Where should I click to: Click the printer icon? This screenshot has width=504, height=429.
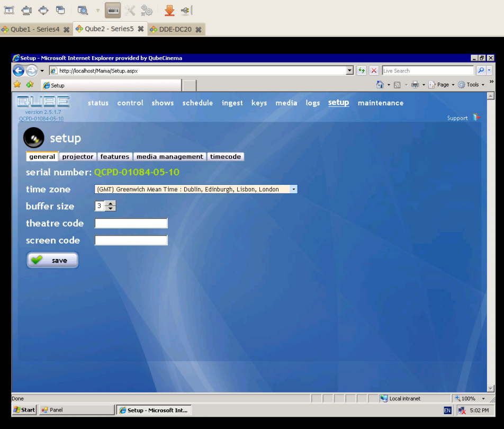[415, 85]
